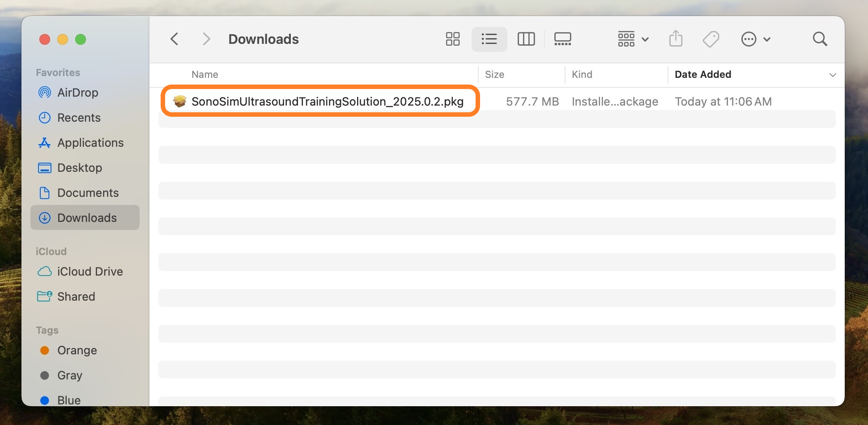Image resolution: width=868 pixels, height=425 pixels.
Task: Switch to icon view layout
Action: 452,39
